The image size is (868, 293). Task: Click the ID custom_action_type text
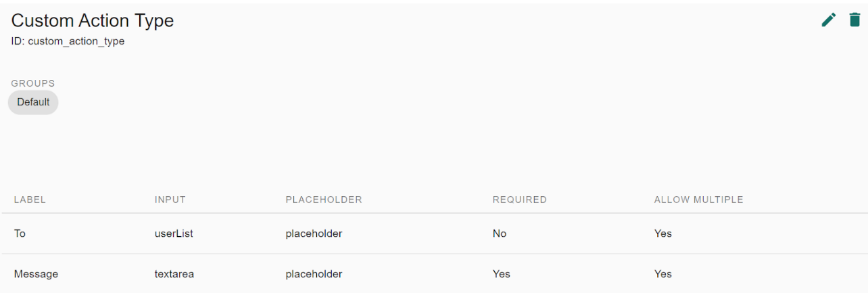[68, 41]
